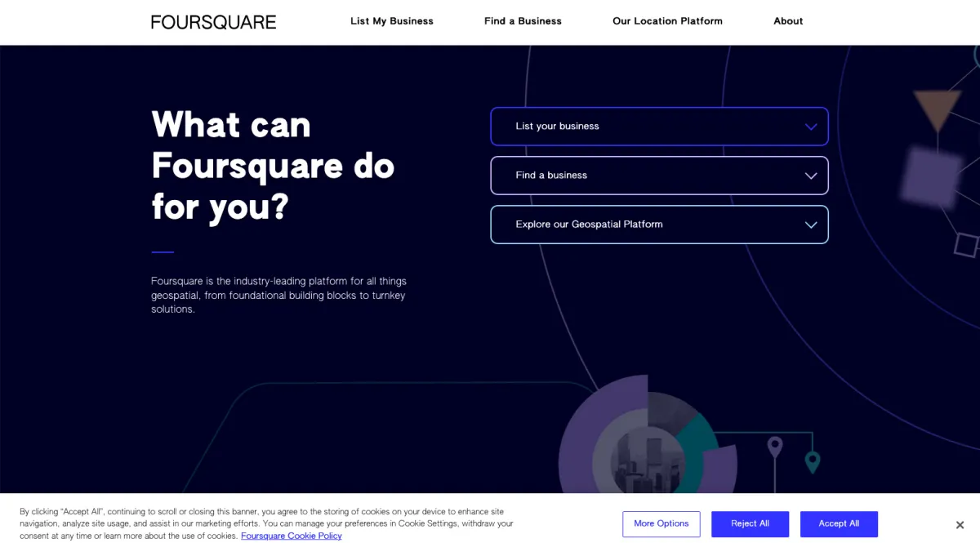Image resolution: width=980 pixels, height=543 pixels.
Task: Click the chevron on Explore our Geospatial Platform
Action: (x=811, y=225)
